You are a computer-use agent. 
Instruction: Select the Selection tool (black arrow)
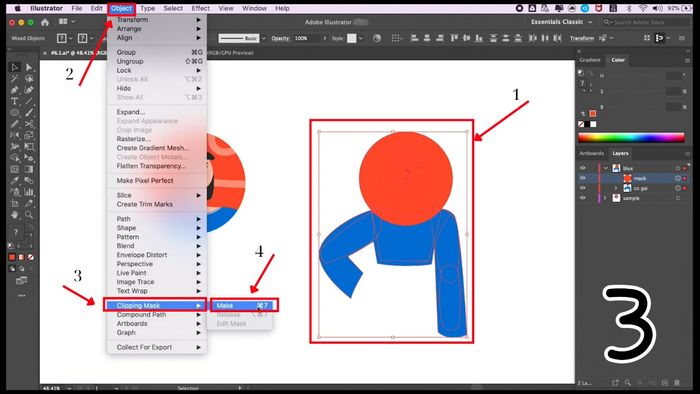(x=15, y=67)
